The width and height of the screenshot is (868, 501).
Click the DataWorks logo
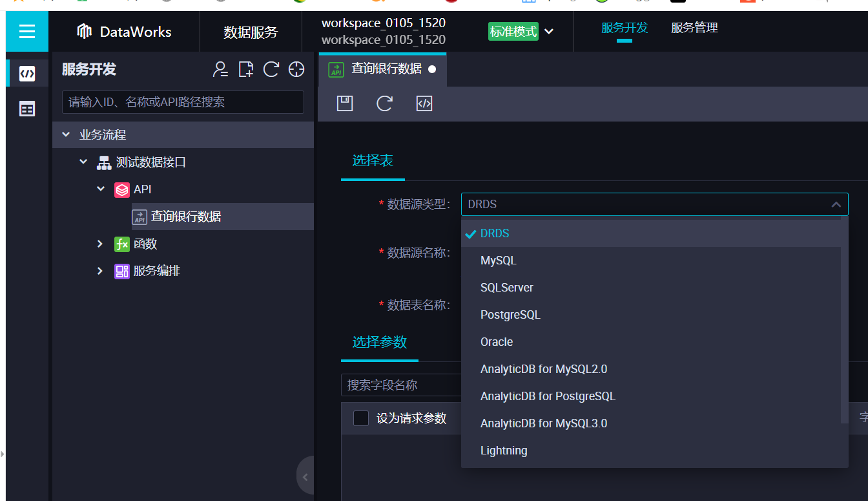coord(124,31)
